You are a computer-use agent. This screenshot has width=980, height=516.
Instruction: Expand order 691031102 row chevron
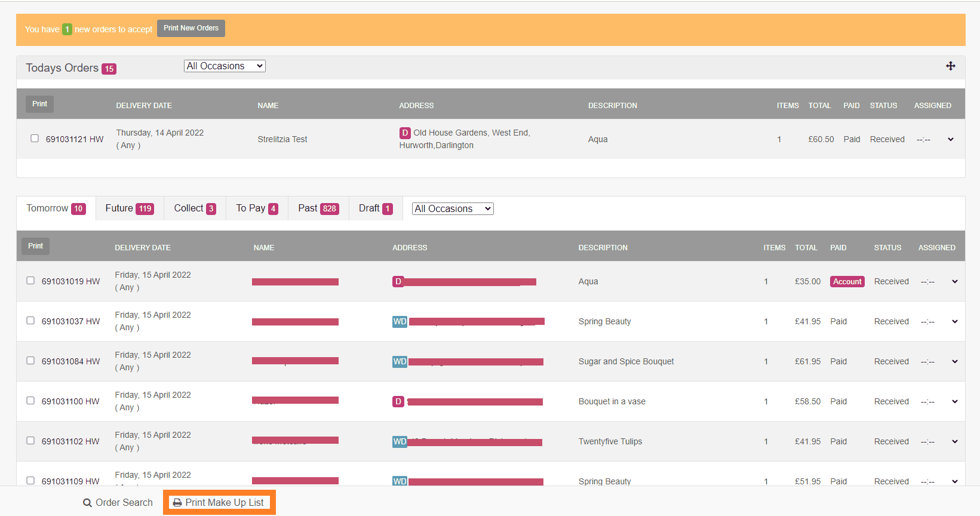click(955, 441)
